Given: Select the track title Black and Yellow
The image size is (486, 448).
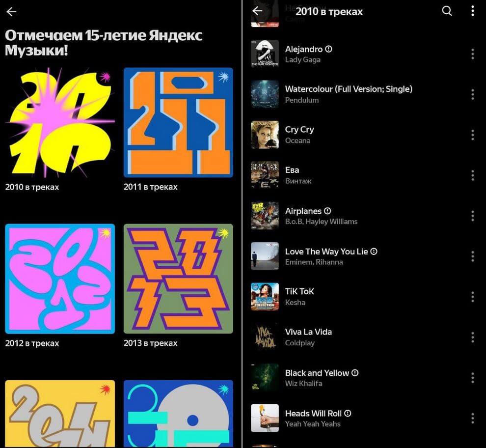Looking at the screenshot, I should (317, 373).
